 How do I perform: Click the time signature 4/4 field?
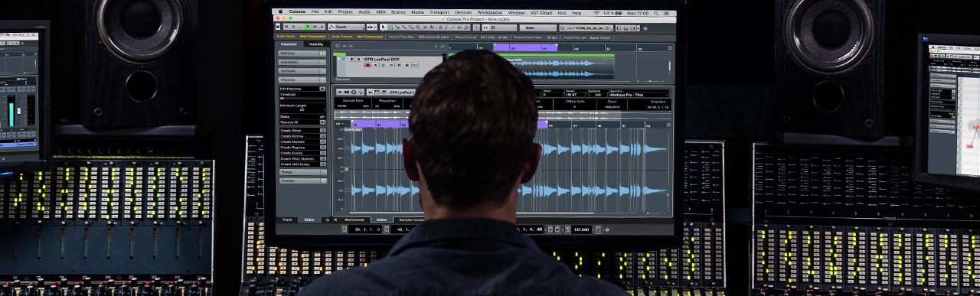pyautogui.click(x=599, y=95)
